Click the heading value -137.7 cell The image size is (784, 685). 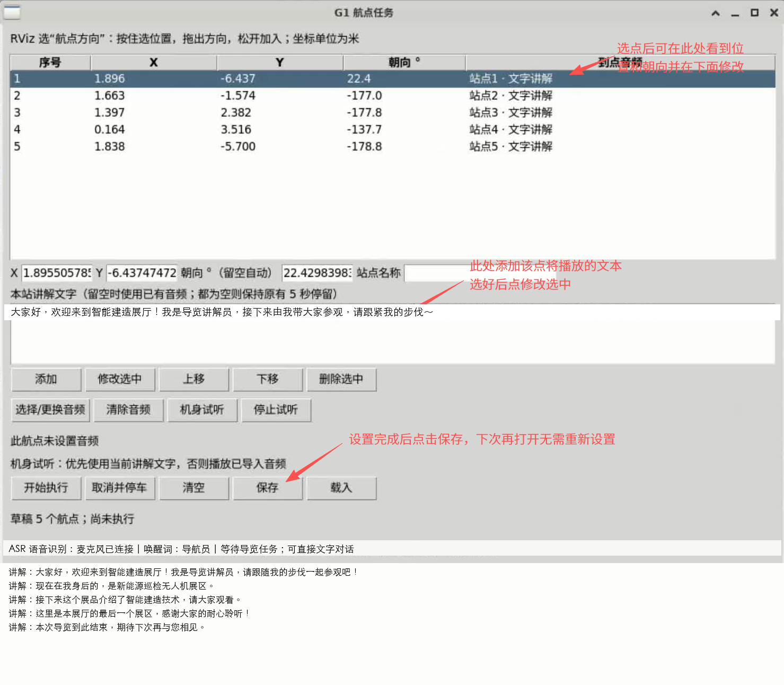pos(364,130)
